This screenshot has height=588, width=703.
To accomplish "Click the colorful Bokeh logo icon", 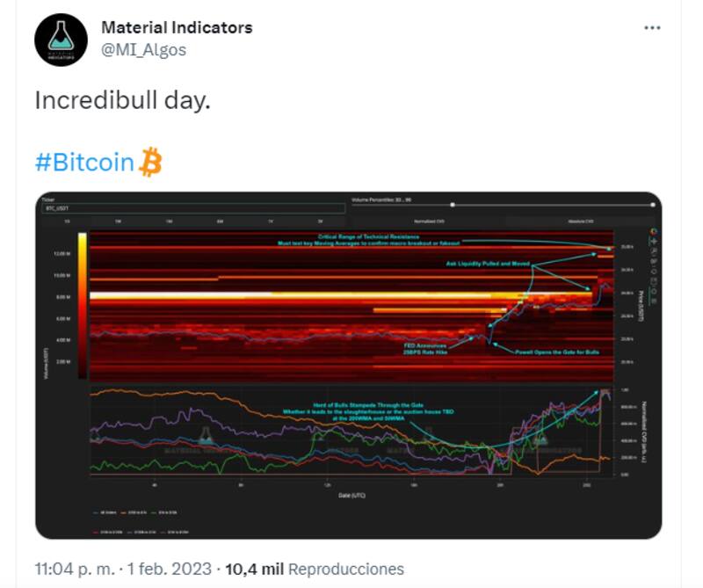I will click(653, 231).
